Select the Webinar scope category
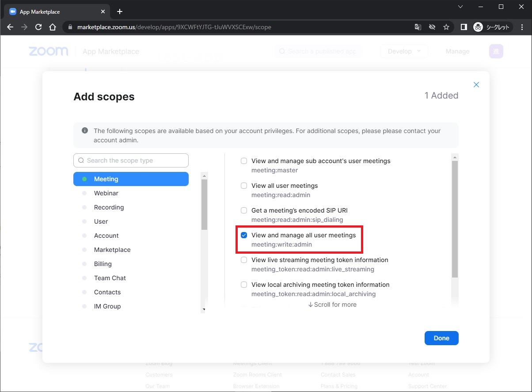Screen dimensions: 532x392 106,193
